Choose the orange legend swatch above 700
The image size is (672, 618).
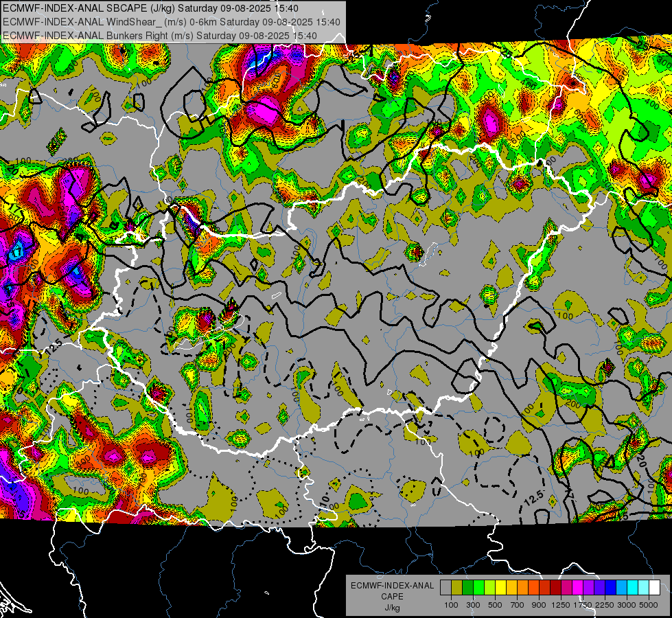(522, 587)
